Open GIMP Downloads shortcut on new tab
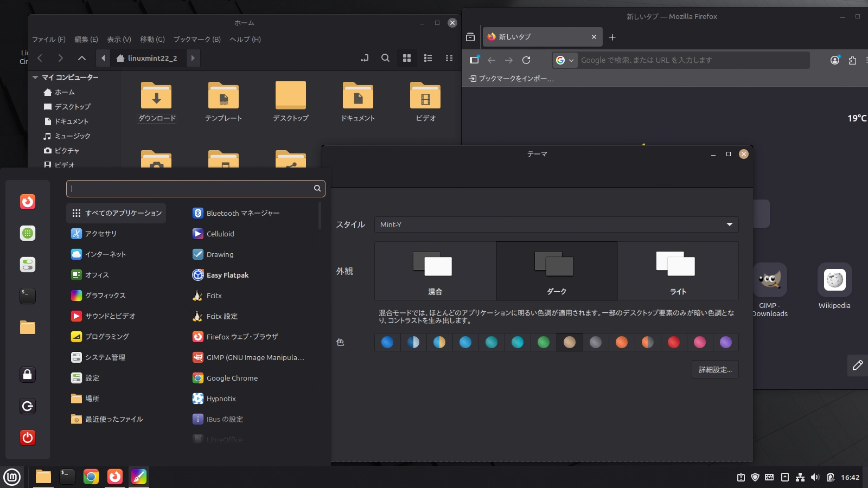Screen dimensions: 868x488 (770, 290)
